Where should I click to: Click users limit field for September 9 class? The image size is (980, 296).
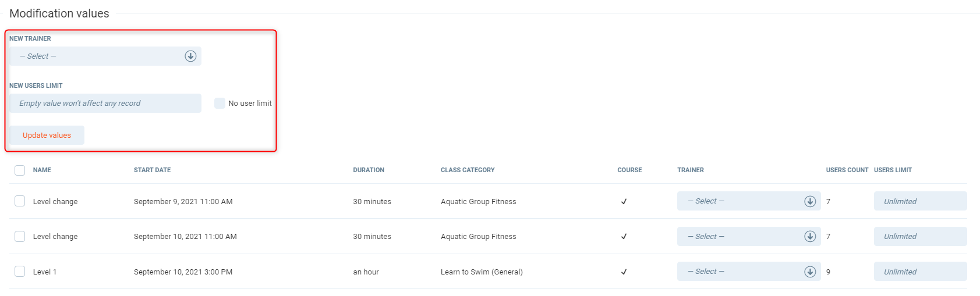click(x=920, y=201)
